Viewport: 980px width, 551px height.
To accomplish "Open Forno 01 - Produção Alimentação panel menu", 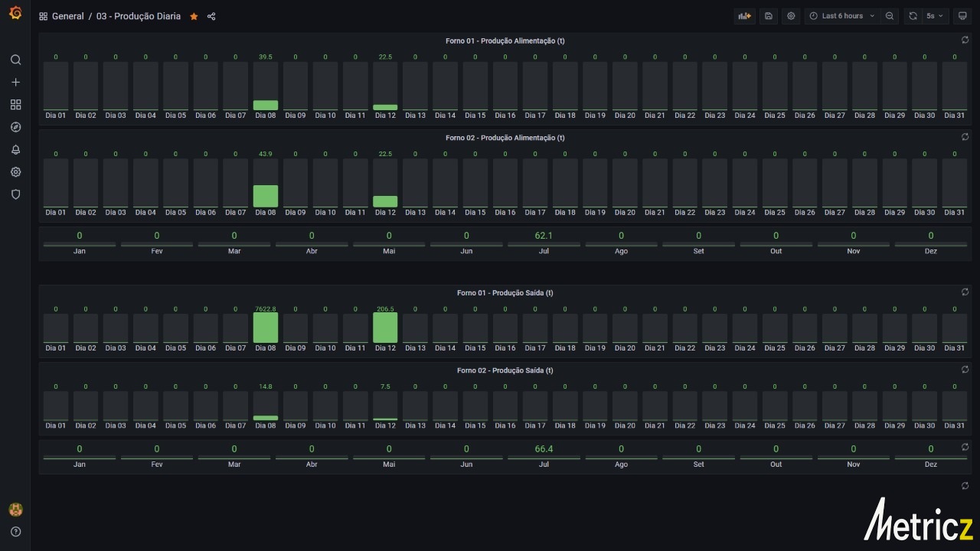I will pos(505,41).
